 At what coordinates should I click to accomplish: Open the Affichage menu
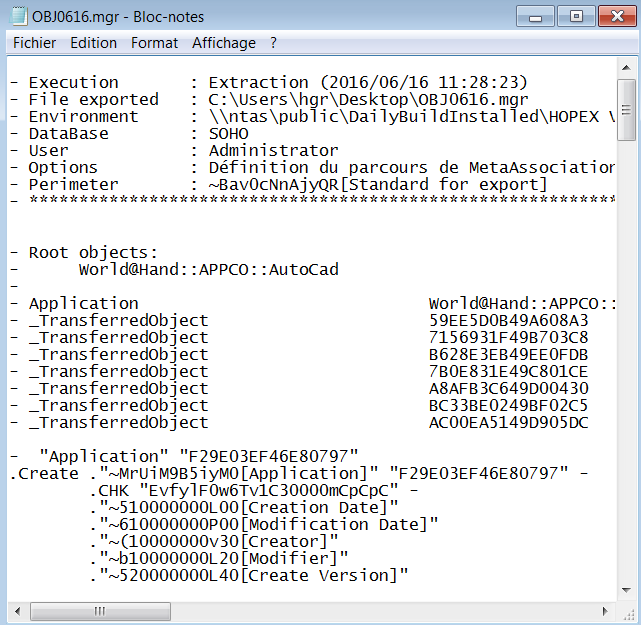pyautogui.click(x=224, y=43)
